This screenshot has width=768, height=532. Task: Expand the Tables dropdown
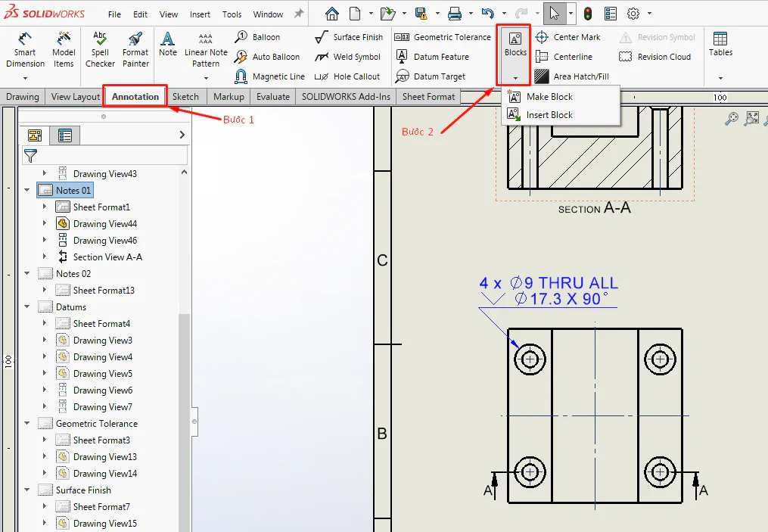point(720,78)
